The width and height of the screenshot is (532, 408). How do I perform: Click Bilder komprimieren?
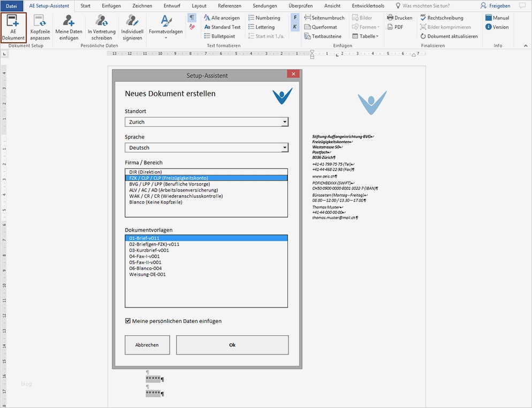[x=445, y=27]
